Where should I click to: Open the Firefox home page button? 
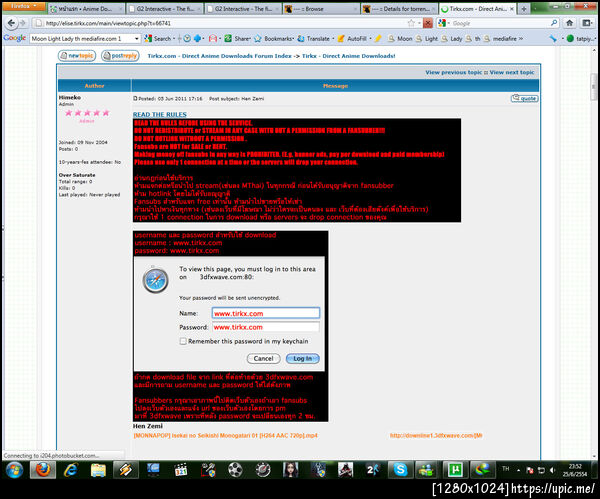coord(569,23)
